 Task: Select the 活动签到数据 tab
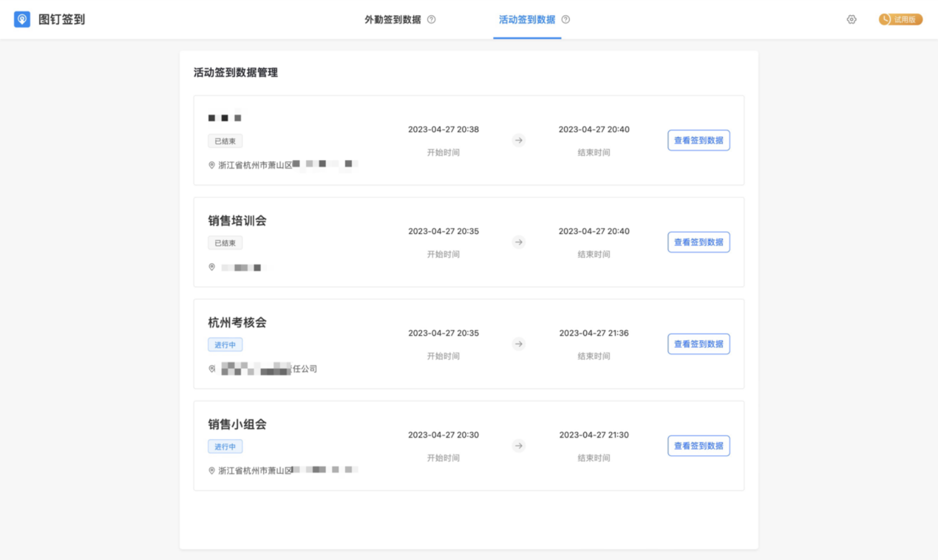coord(526,19)
